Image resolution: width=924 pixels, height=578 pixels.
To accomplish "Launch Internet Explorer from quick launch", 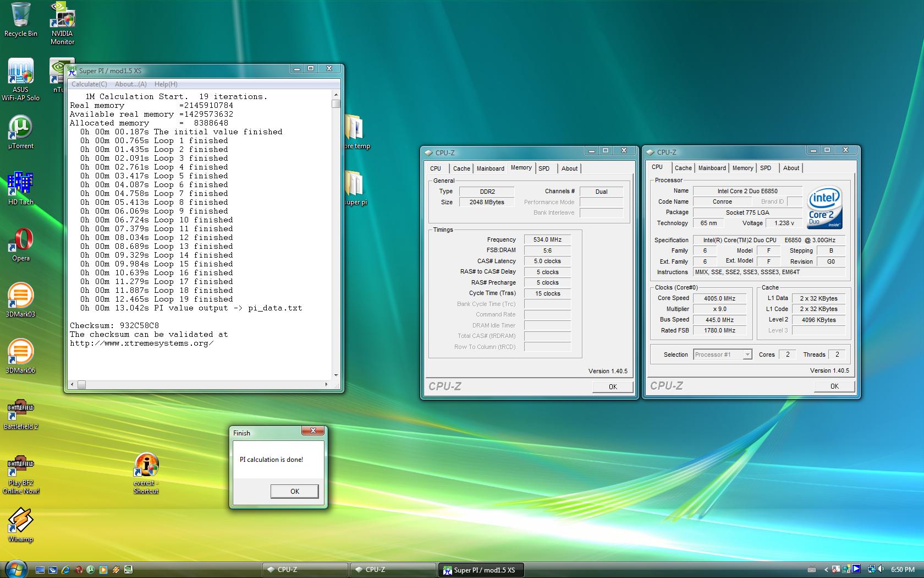I will click(65, 570).
